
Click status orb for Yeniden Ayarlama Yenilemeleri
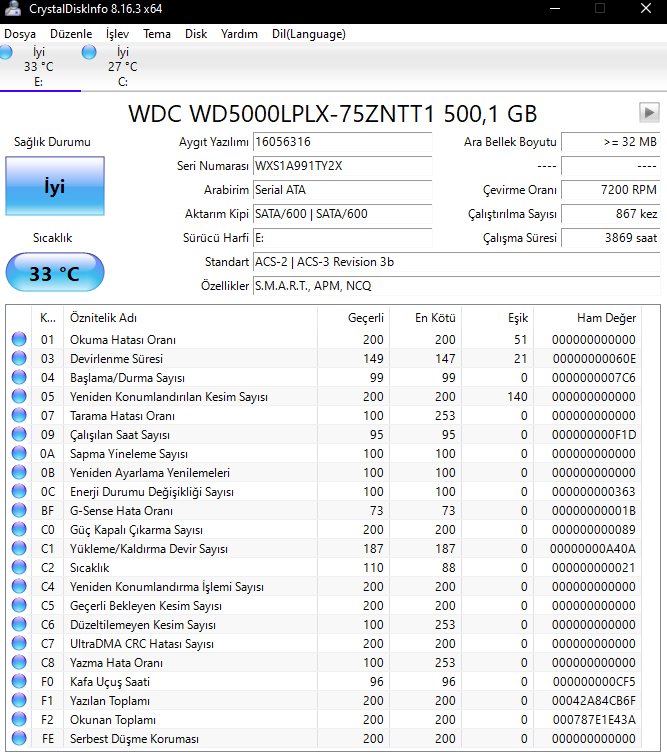coord(19,472)
